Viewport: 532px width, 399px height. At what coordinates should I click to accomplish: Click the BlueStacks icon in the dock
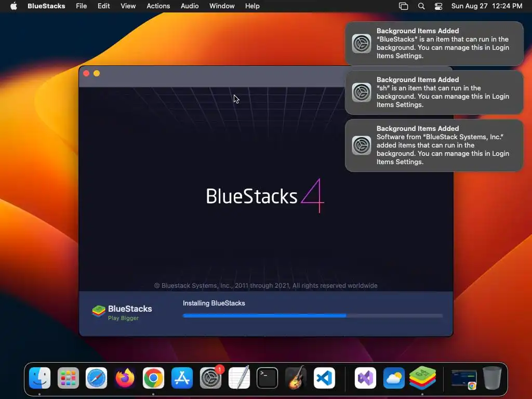pyautogui.click(x=422, y=378)
